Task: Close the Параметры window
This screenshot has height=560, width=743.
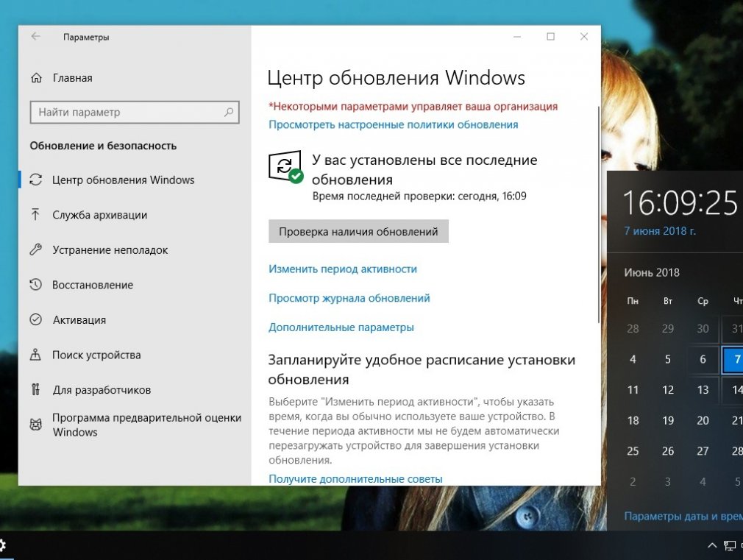Action: [584, 37]
